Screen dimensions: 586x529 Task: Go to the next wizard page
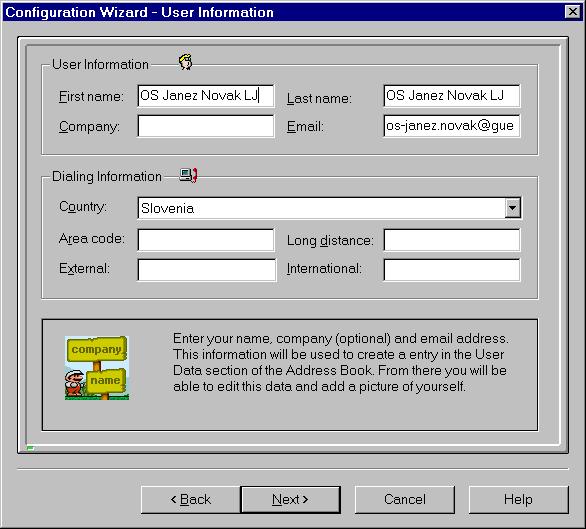(x=290, y=499)
